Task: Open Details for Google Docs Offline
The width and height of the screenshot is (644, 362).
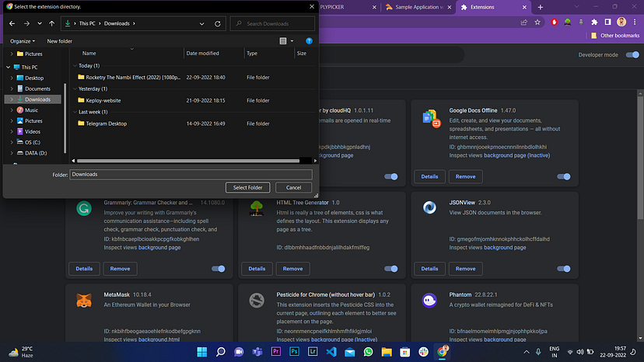Action: point(429,176)
